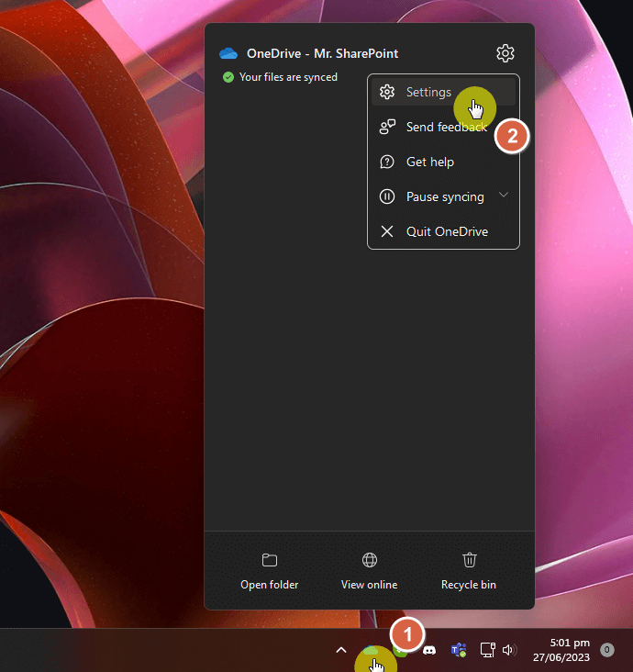The height and width of the screenshot is (672, 633).
Task: Select Get help in the menu
Action: click(x=443, y=162)
